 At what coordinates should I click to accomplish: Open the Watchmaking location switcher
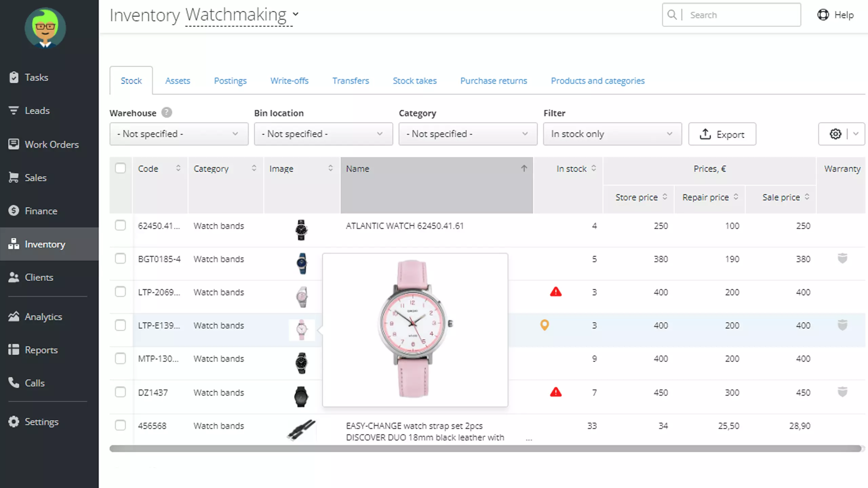coord(242,15)
